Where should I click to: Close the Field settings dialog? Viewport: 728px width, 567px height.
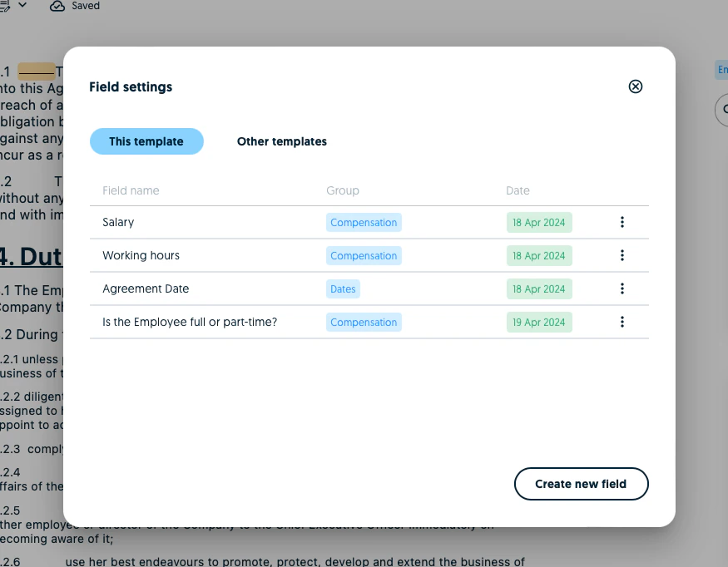pyautogui.click(x=635, y=86)
